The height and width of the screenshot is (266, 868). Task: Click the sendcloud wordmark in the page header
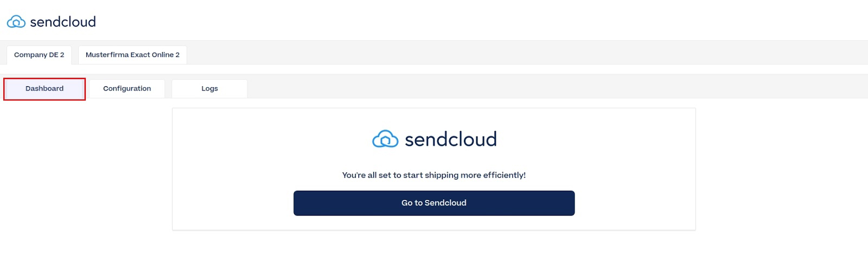[63, 22]
